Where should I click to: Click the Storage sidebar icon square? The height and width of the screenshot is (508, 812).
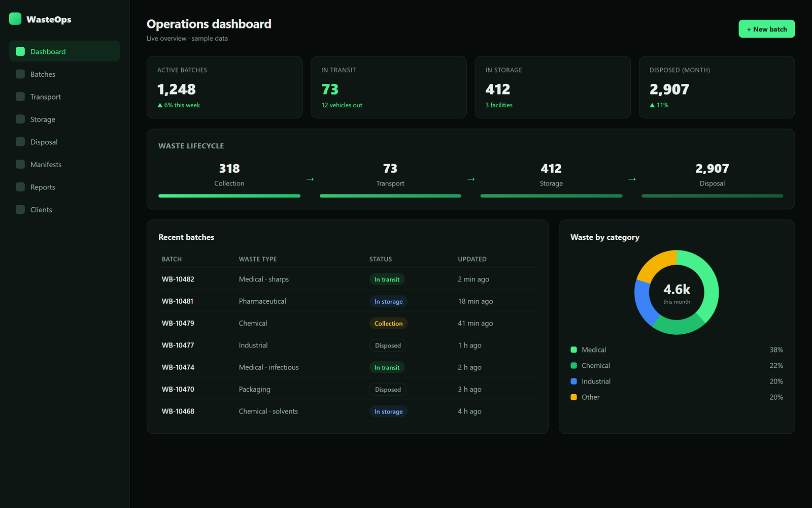click(x=20, y=119)
